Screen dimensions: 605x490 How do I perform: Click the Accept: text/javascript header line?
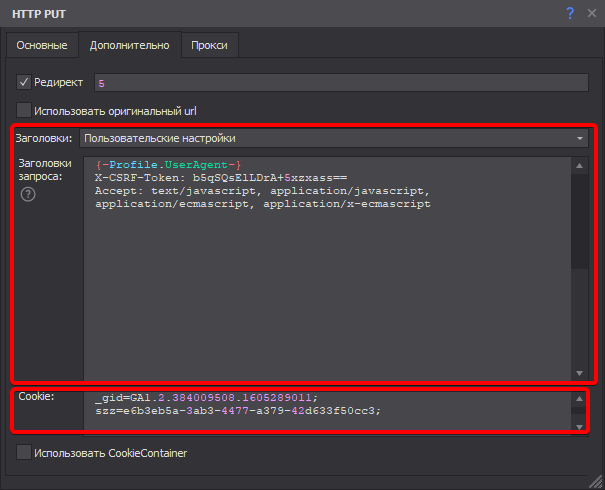coord(262,191)
